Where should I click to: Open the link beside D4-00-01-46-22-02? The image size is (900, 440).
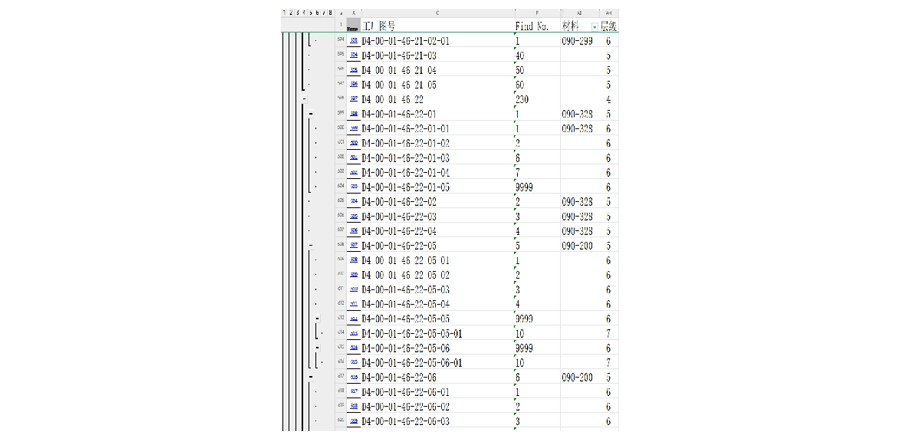353,202
